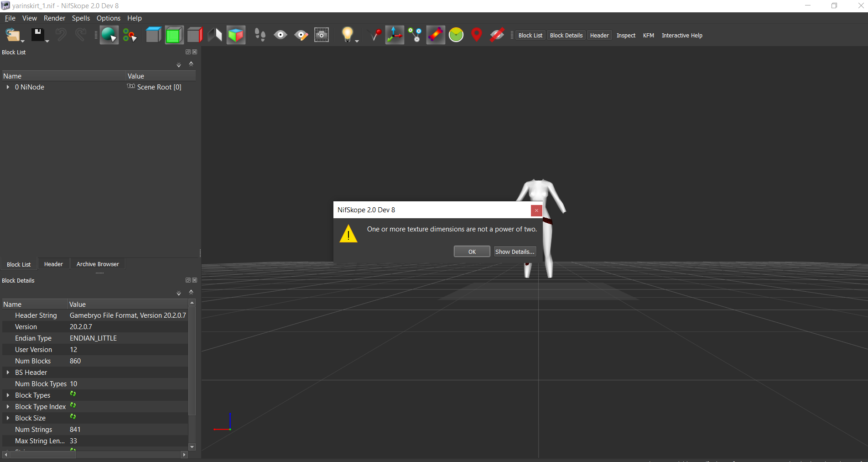Viewport: 868px width, 462px height.
Task: Click the red location pin icon
Action: [477, 35]
